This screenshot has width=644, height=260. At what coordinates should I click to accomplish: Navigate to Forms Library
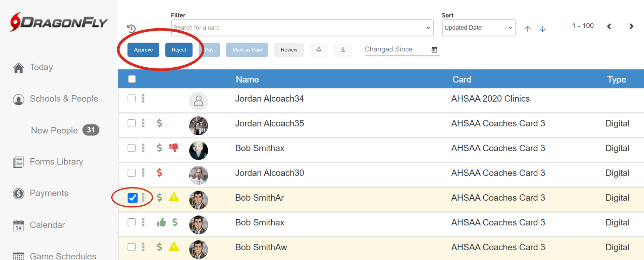tap(56, 162)
